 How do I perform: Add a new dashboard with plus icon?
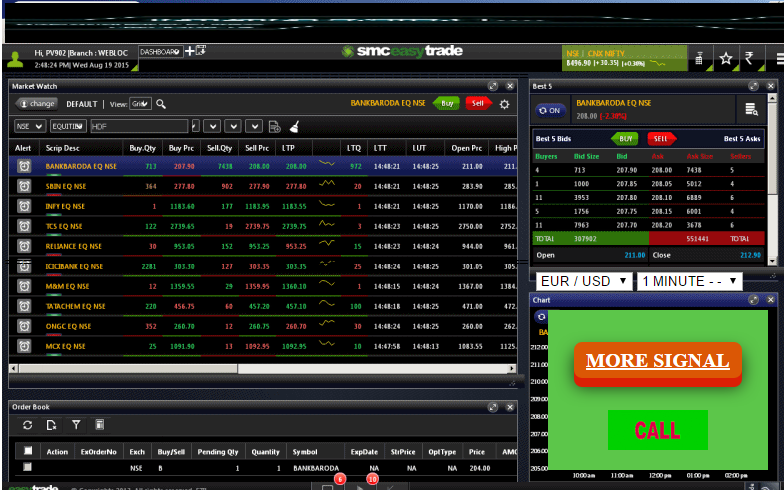coord(190,51)
